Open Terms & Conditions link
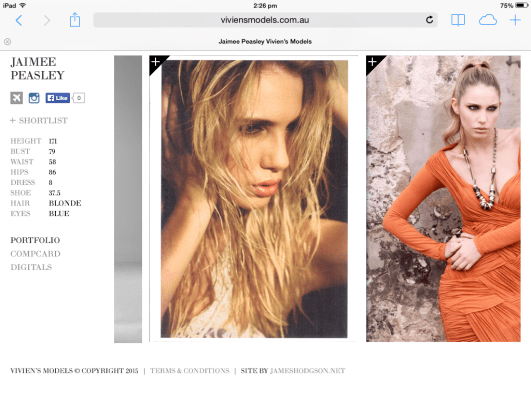 point(190,371)
